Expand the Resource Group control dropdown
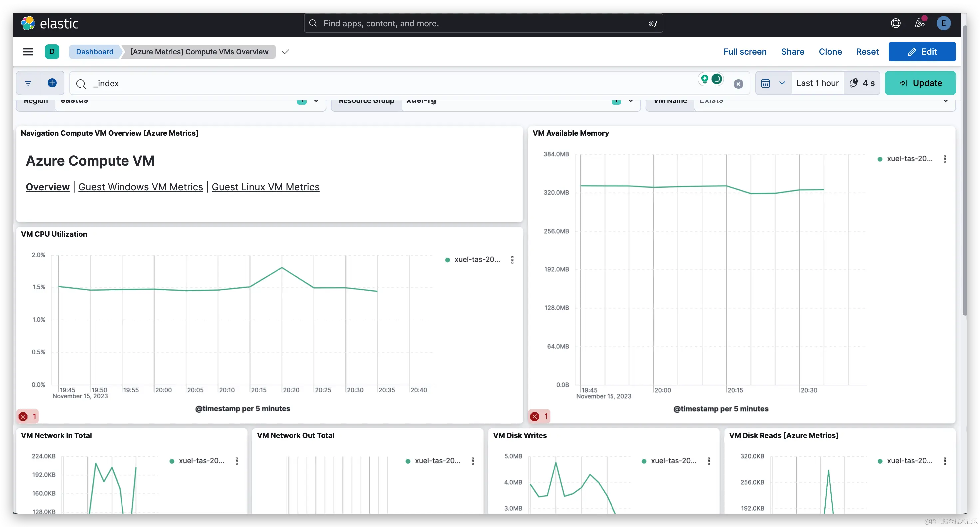The image size is (980, 527). (x=631, y=101)
